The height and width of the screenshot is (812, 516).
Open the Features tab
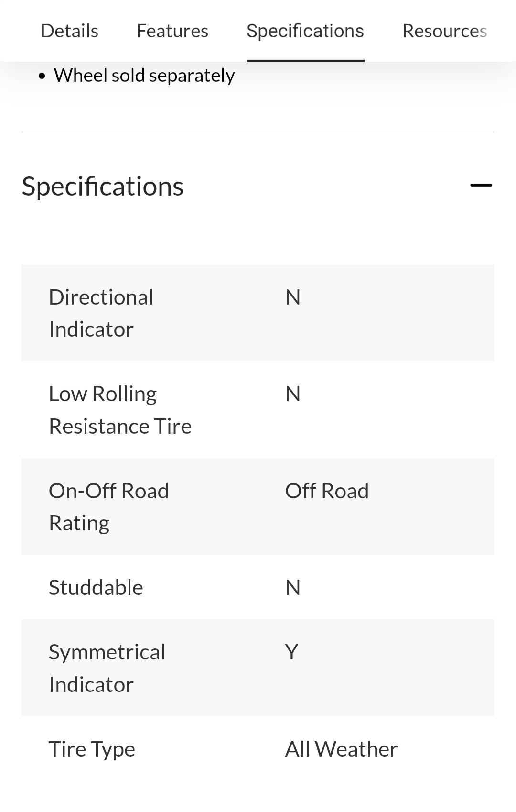coord(172,31)
